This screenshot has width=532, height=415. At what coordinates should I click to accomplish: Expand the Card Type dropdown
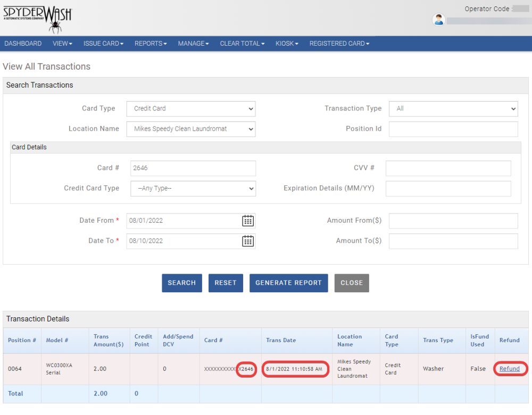pyautogui.click(x=191, y=109)
